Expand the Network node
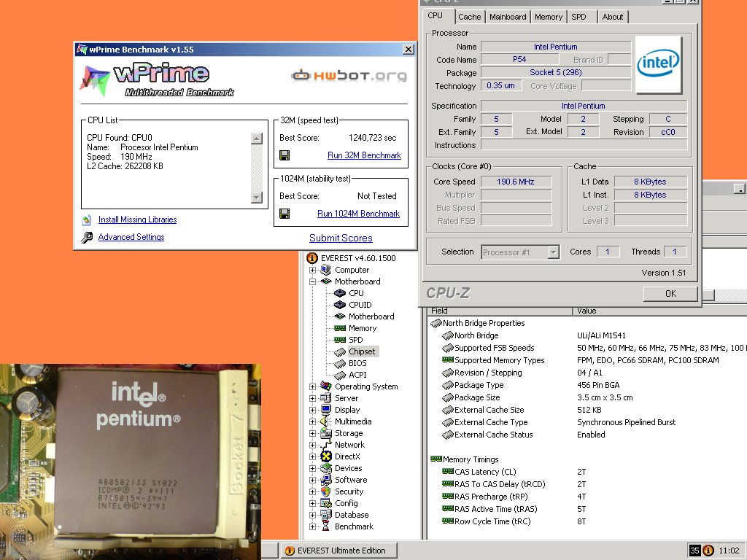 (312, 445)
